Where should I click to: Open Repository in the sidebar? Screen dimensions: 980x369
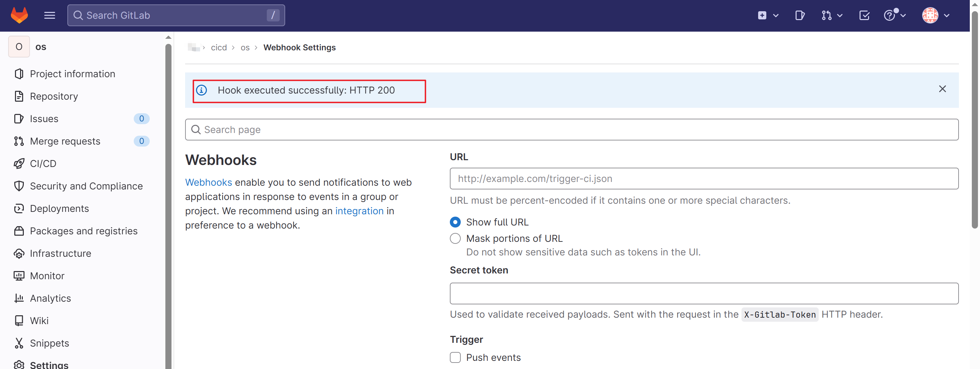[x=54, y=96]
